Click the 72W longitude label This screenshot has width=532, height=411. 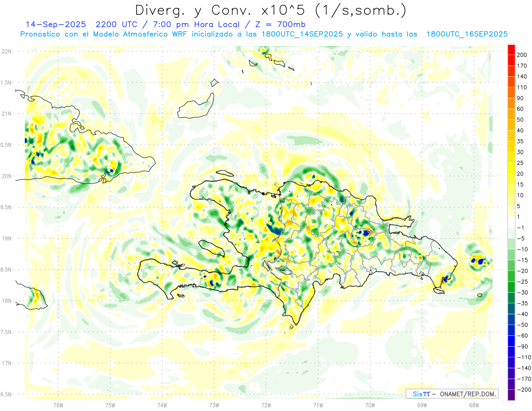click(x=266, y=405)
